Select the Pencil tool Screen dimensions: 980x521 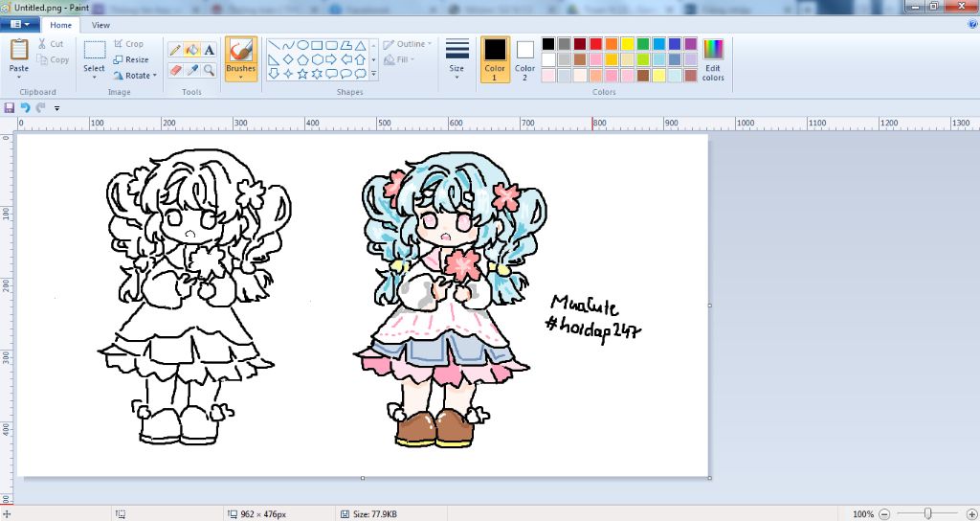click(x=175, y=50)
